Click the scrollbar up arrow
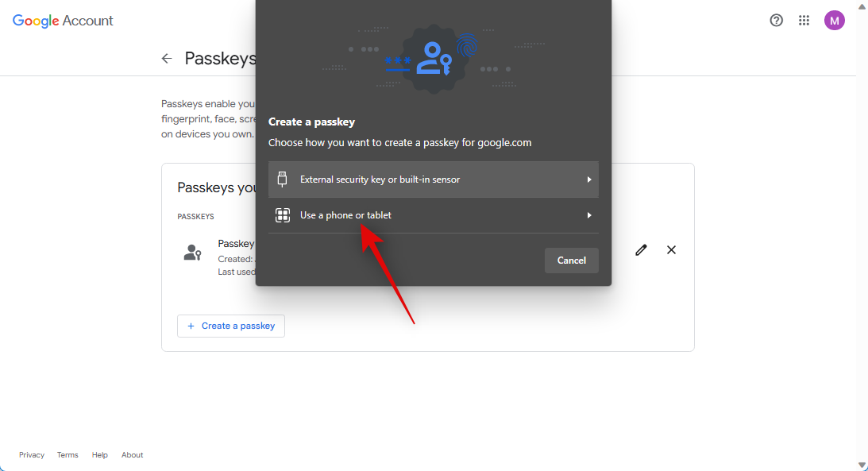The image size is (868, 471). pyautogui.click(x=862, y=6)
